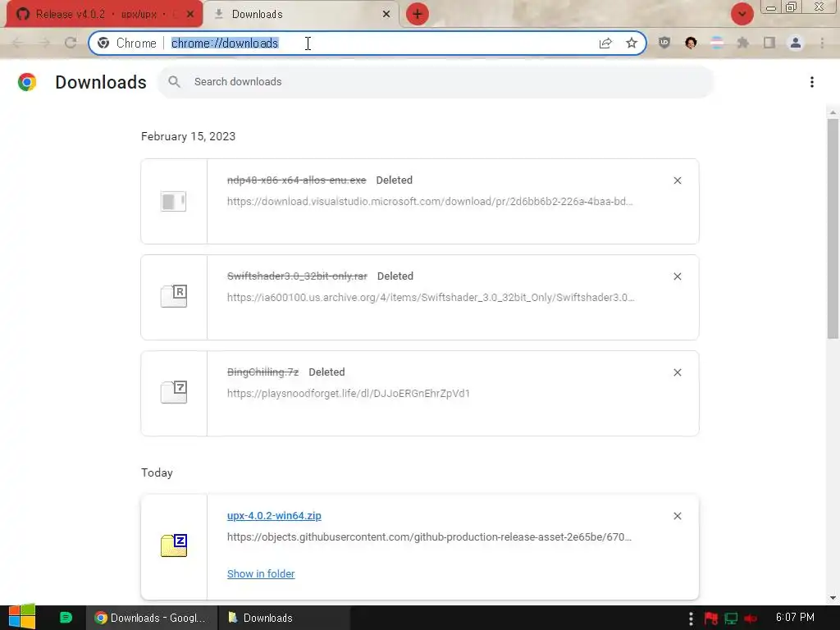Click the browser forward arrow
The image size is (840, 630).
(44, 43)
